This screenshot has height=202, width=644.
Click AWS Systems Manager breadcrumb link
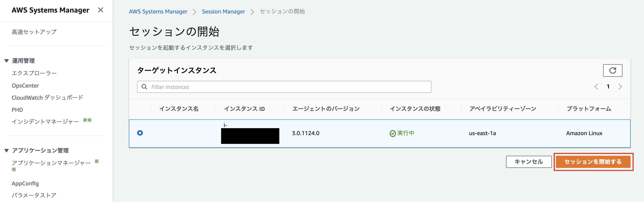[158, 11]
